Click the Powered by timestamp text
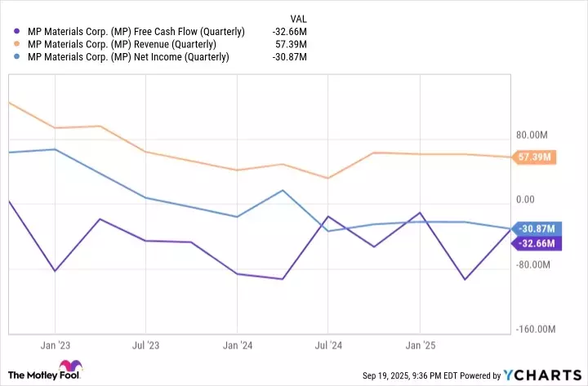Screen dimensions: 588x386 pos(432,375)
